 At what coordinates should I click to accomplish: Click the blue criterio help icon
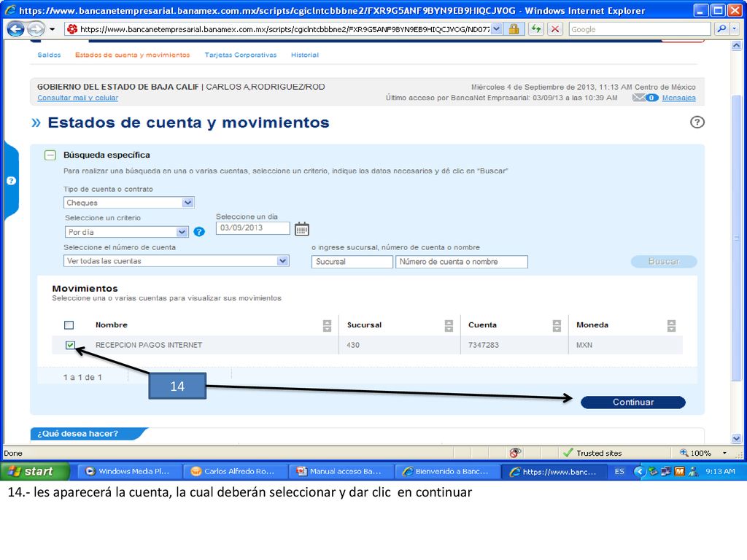click(x=199, y=232)
